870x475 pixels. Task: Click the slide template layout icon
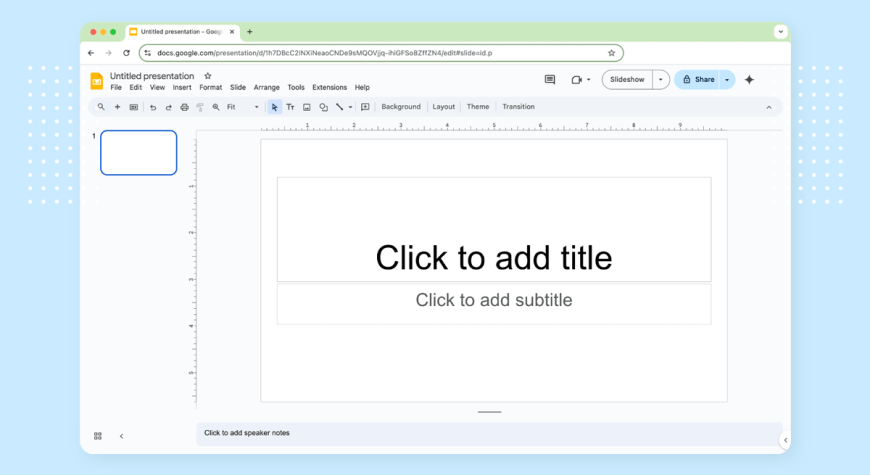tap(134, 107)
